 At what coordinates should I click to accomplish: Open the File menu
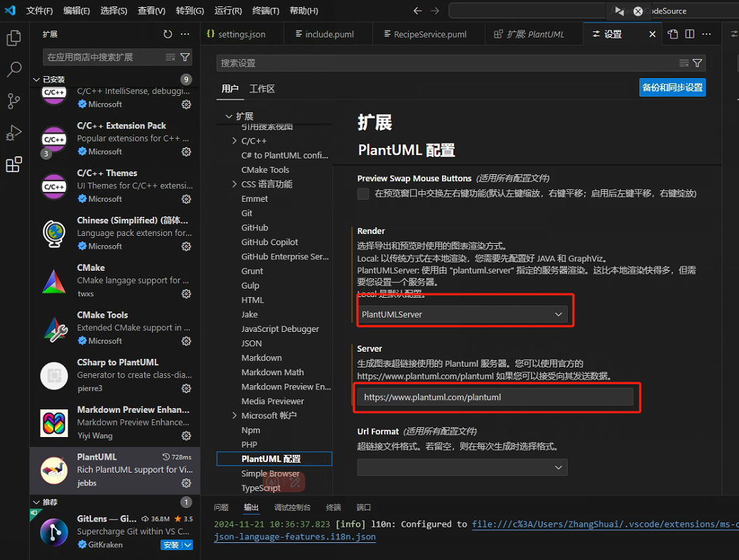click(x=39, y=11)
